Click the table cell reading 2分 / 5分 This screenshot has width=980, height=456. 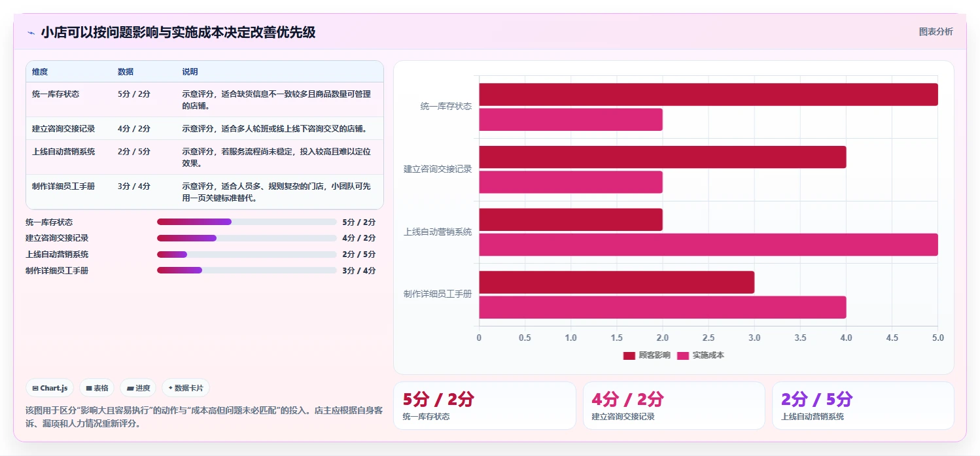point(134,151)
